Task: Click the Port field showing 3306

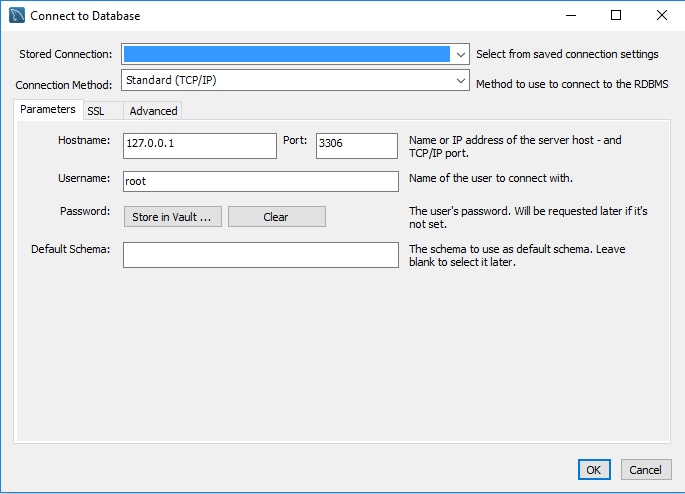Action: click(x=356, y=146)
